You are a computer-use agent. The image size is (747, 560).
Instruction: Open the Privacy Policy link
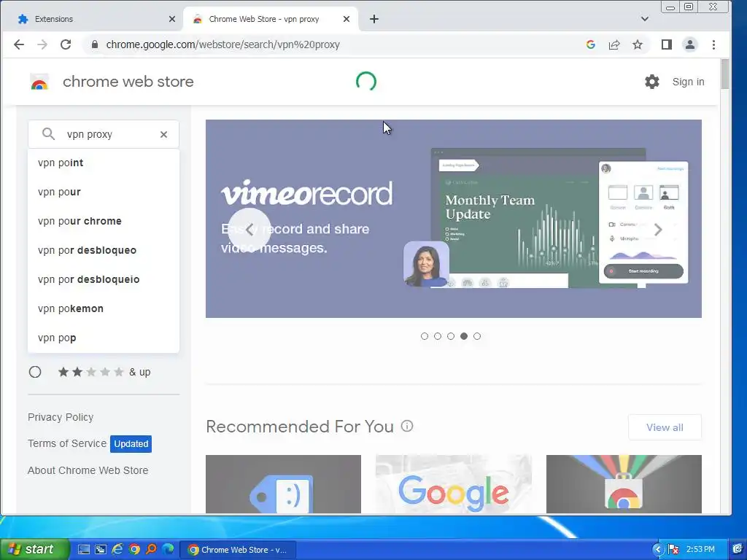(x=61, y=417)
